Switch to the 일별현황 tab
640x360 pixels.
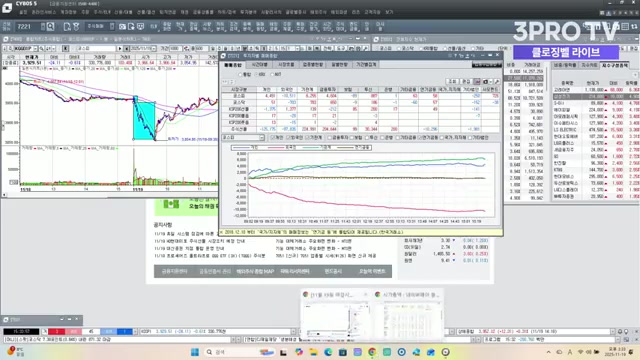coord(339,64)
